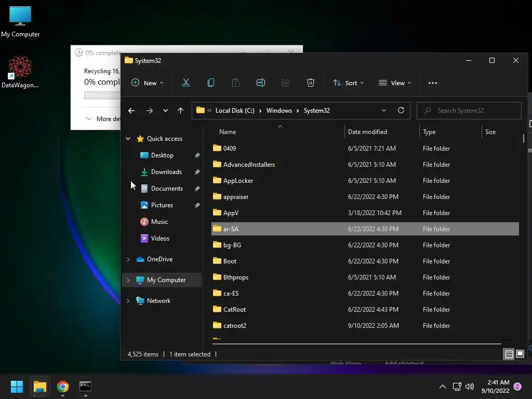The height and width of the screenshot is (399, 532).
Task: Open the Windows Start menu
Action: (17, 387)
